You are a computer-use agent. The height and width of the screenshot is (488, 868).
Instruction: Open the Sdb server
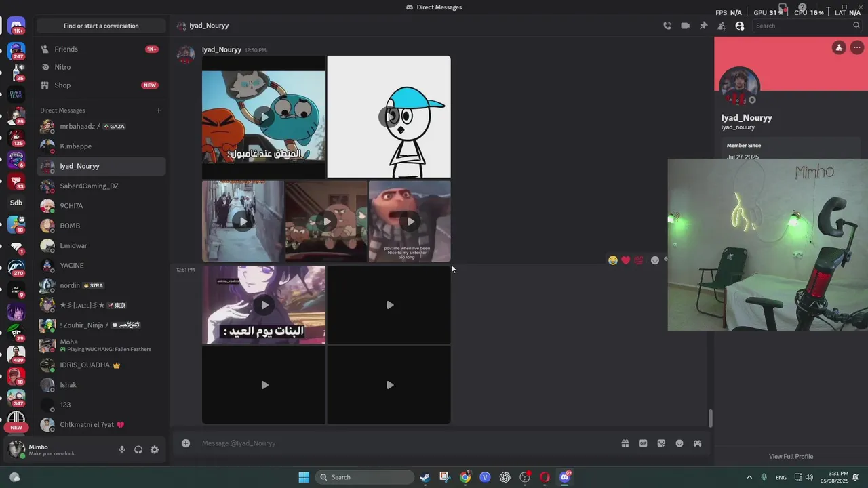16,203
